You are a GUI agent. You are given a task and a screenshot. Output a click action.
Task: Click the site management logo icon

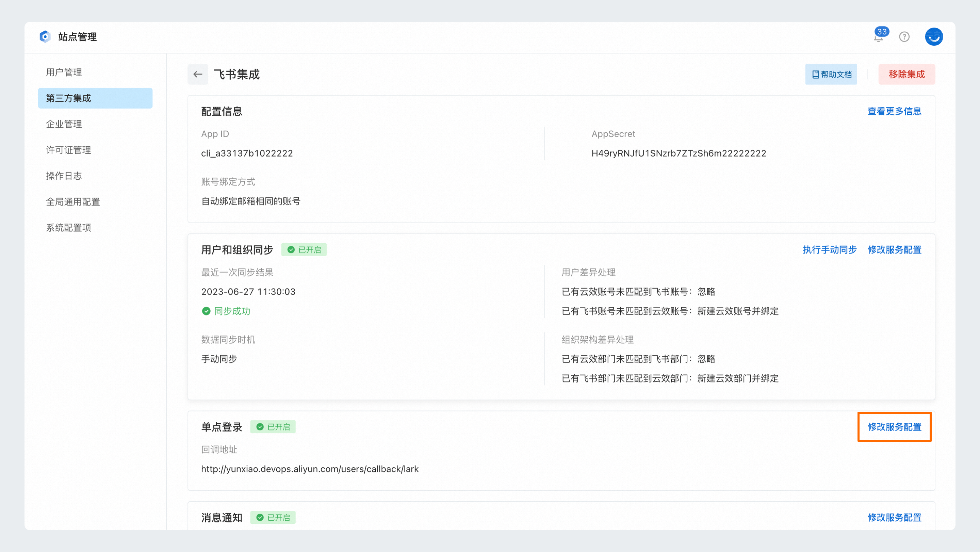[x=45, y=36]
